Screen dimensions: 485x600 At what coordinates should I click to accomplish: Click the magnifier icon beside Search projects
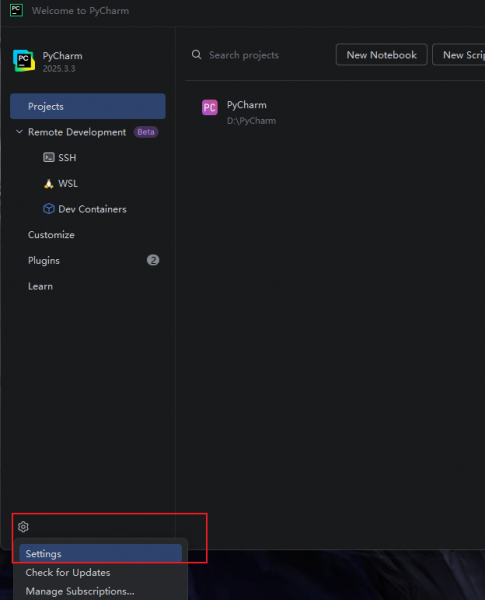click(x=196, y=55)
